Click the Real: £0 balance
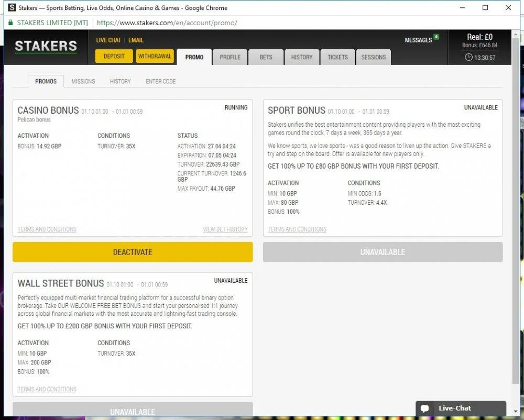 pos(479,37)
